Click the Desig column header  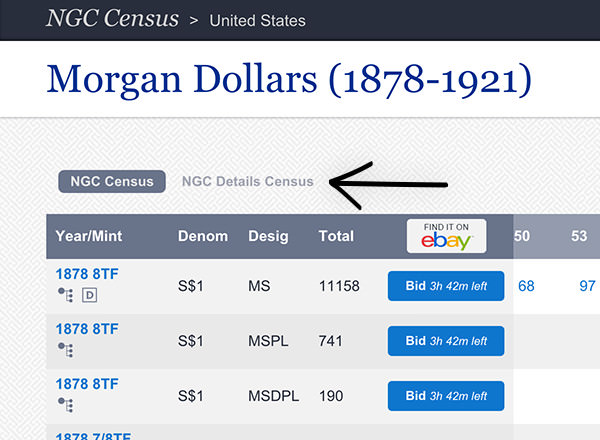click(268, 237)
